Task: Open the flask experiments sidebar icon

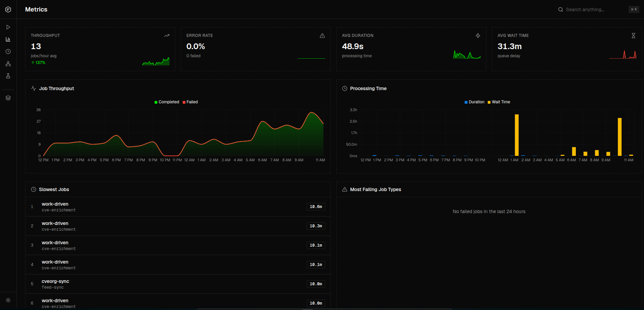Action: 8,76
